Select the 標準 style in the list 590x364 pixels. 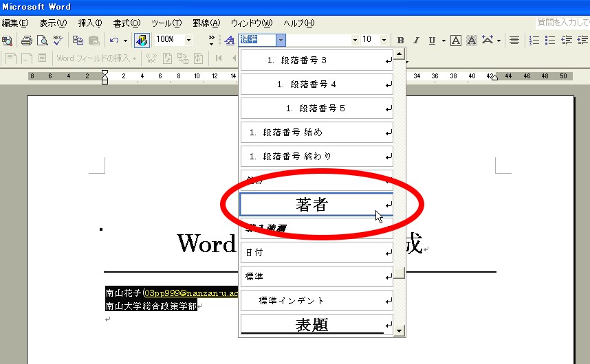pos(317,277)
